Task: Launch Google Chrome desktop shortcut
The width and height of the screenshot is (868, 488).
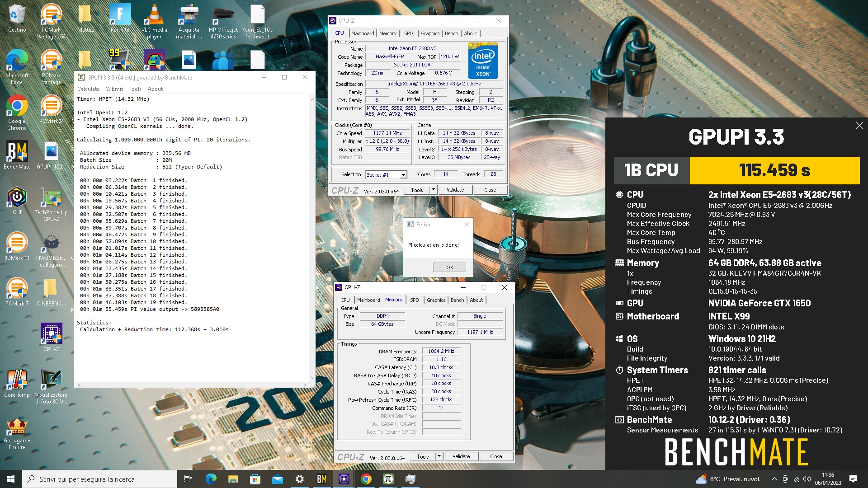Action: [17, 113]
